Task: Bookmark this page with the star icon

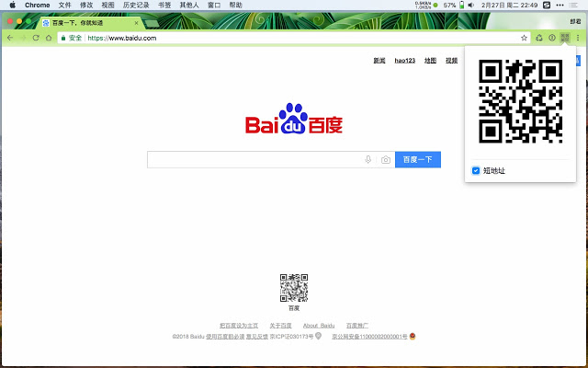Action: tap(524, 38)
